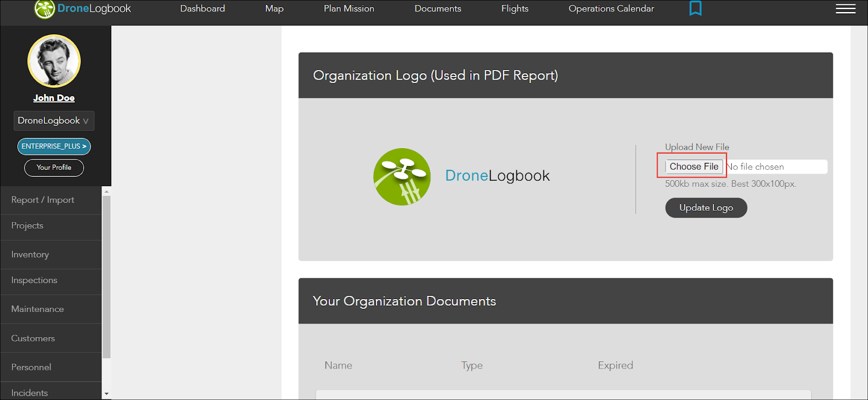
Task: Open Report / Import in sidebar
Action: point(51,200)
